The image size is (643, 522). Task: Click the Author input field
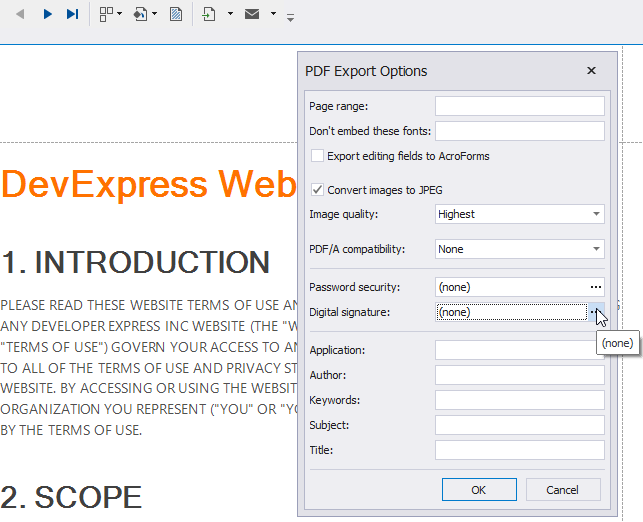520,375
